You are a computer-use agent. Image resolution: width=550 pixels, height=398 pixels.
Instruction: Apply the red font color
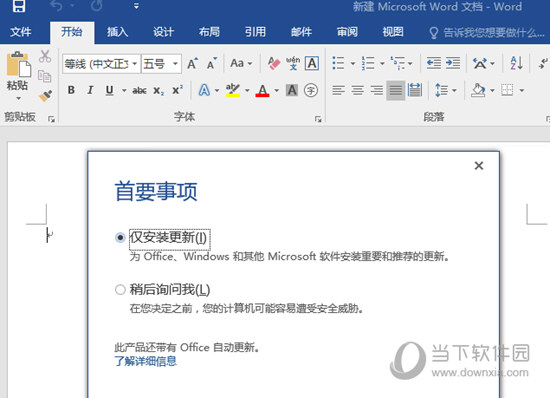(x=262, y=90)
